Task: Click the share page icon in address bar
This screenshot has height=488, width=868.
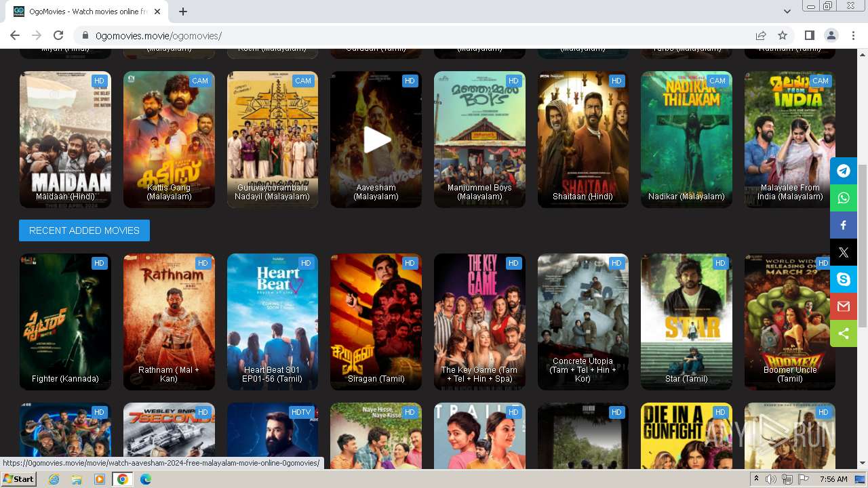Action: [x=761, y=35]
